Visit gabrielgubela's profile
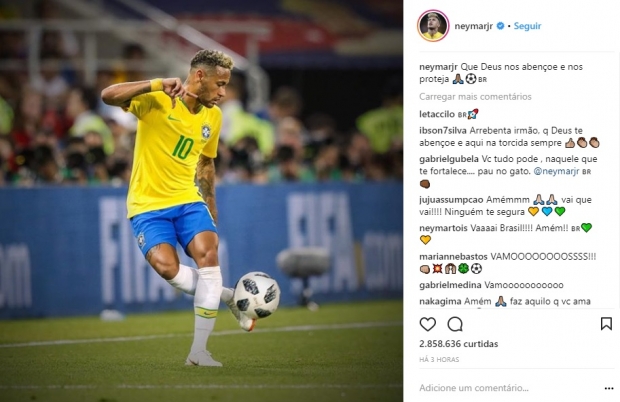The image size is (620, 402). pyautogui.click(x=449, y=159)
